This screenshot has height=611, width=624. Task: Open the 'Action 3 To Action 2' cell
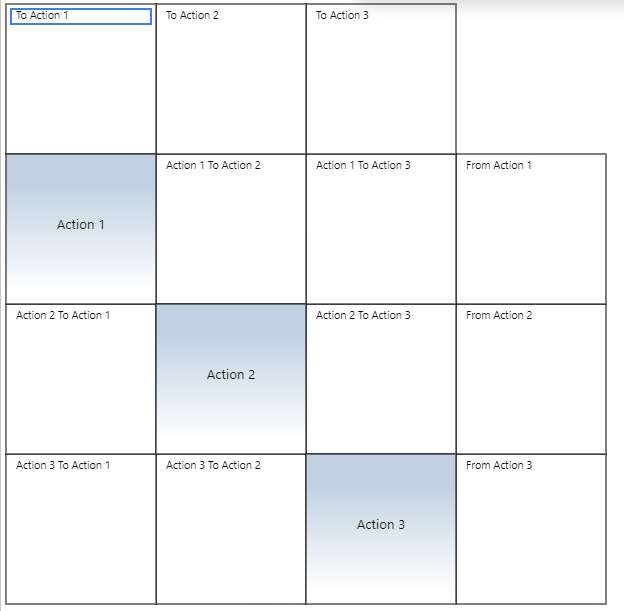click(231, 530)
